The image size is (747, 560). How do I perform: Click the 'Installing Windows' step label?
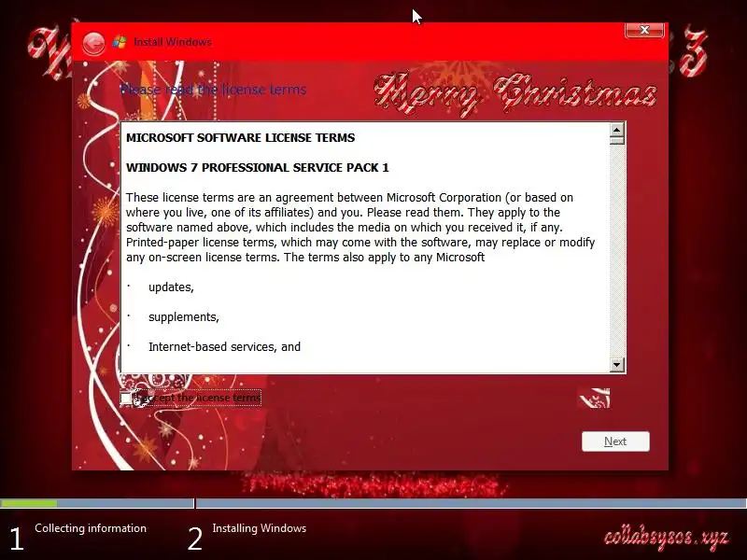260,528
